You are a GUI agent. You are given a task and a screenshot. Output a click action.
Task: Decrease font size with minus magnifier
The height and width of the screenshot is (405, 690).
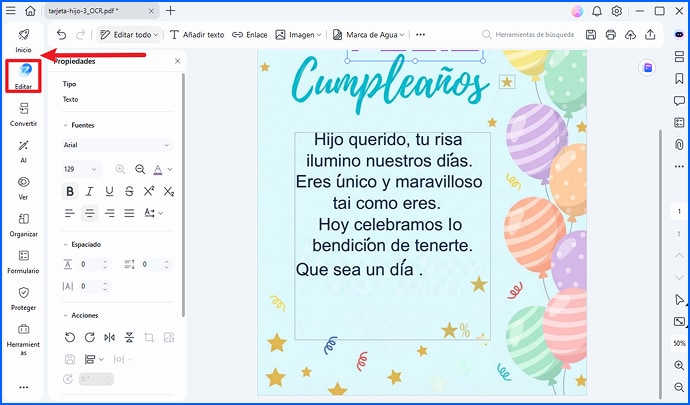point(140,169)
